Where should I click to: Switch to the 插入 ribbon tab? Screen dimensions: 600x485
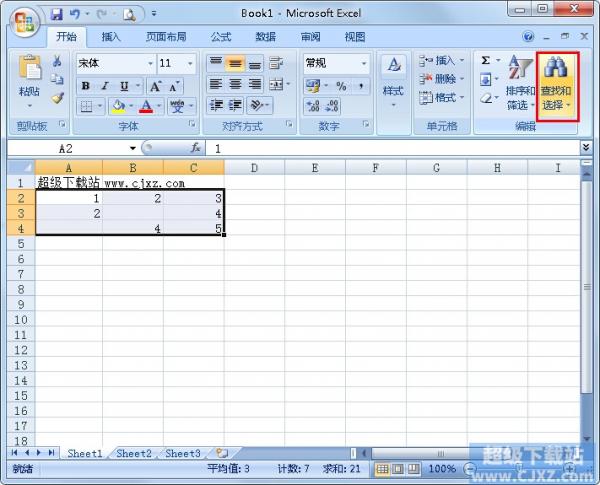click(111, 37)
